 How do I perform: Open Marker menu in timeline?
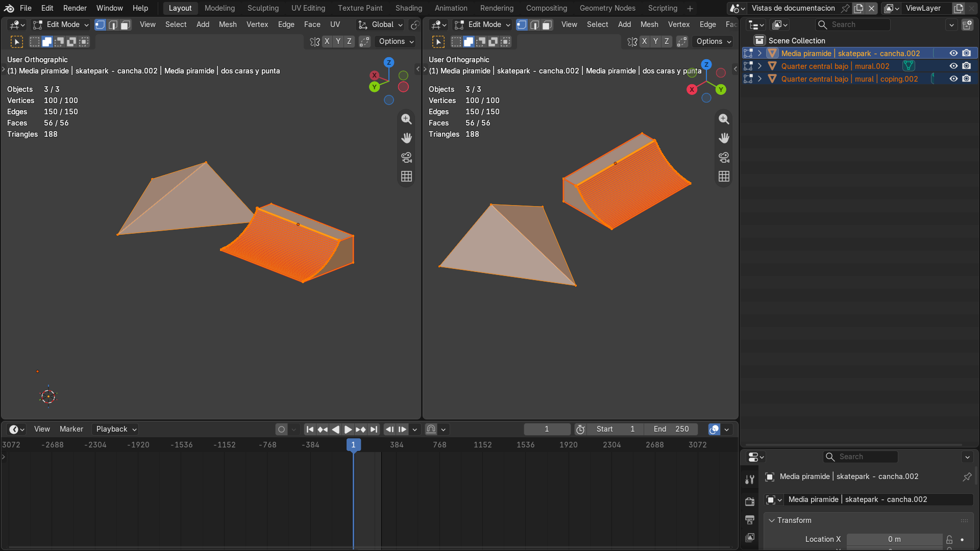click(x=71, y=429)
